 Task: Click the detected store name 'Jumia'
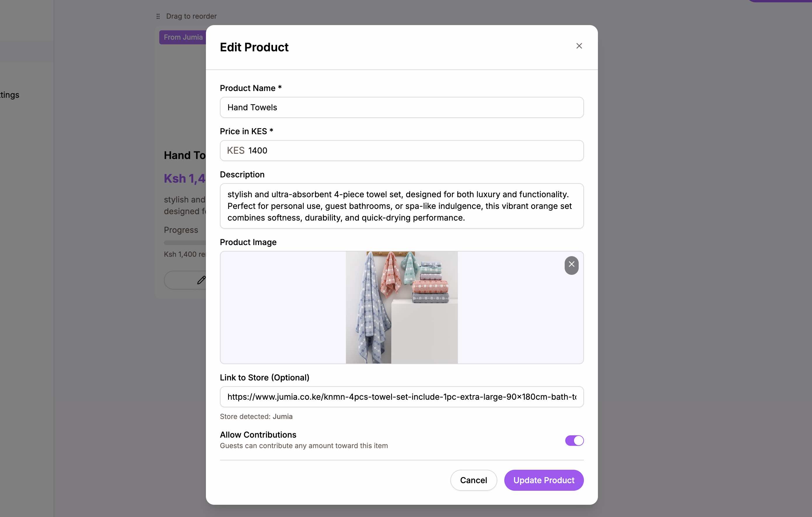tap(282, 417)
